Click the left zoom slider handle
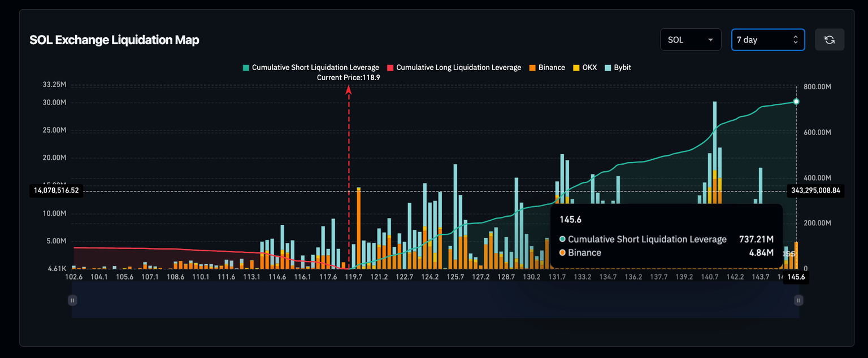Image resolution: width=868 pixels, height=358 pixels. coord(72,300)
